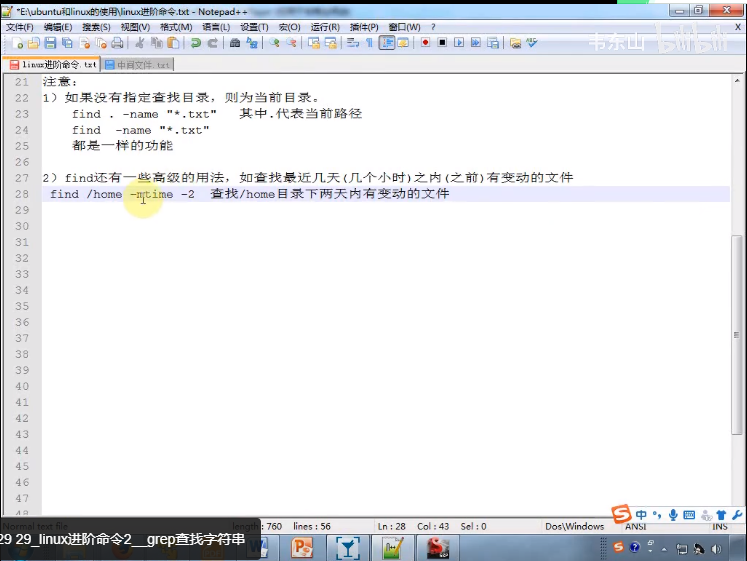Open Sogou toolbox wrench icon
747x561 pixels.
pos(737,515)
